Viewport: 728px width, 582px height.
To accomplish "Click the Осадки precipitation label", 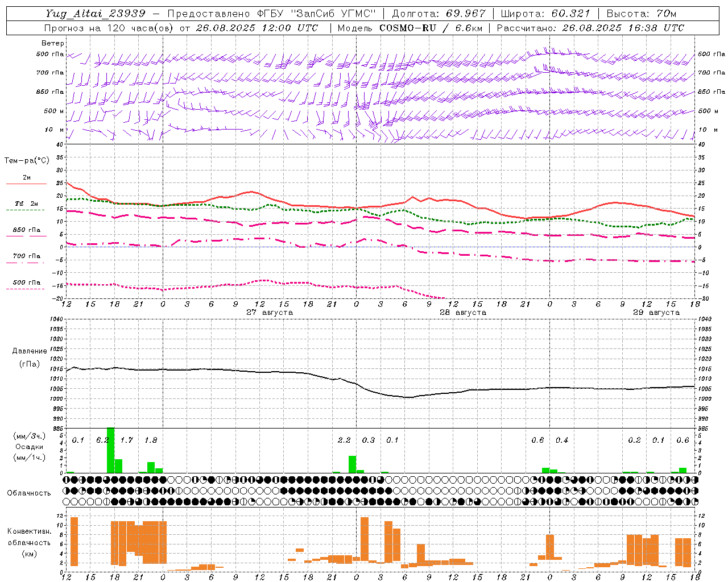I will pos(30,447).
